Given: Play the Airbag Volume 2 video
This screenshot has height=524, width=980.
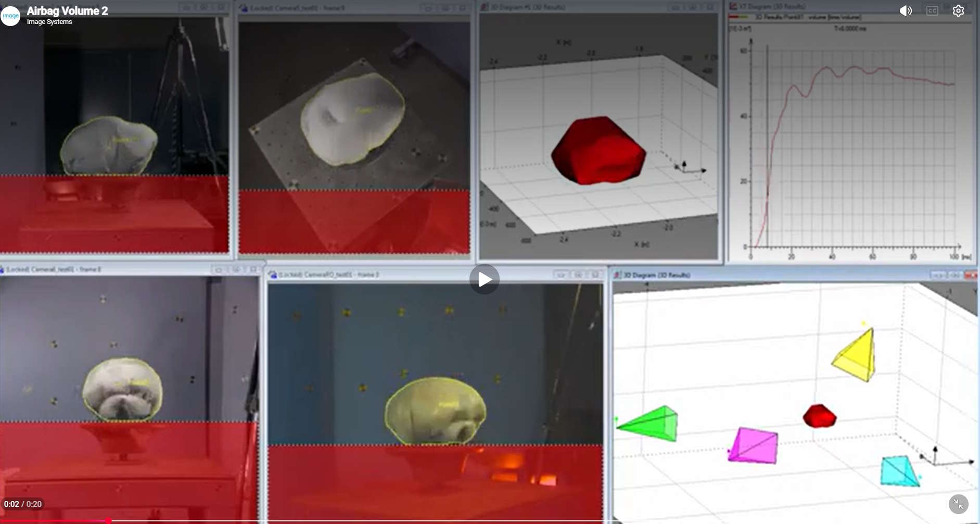Looking at the screenshot, I should [484, 280].
